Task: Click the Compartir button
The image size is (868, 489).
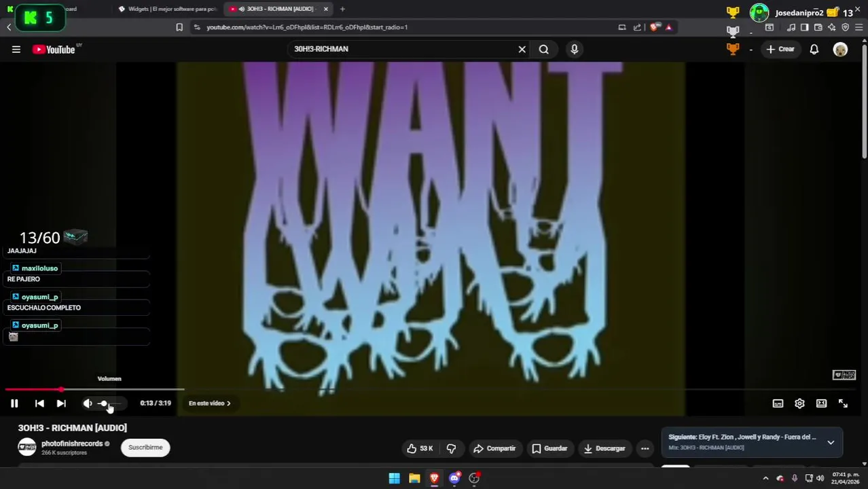Action: pyautogui.click(x=494, y=448)
